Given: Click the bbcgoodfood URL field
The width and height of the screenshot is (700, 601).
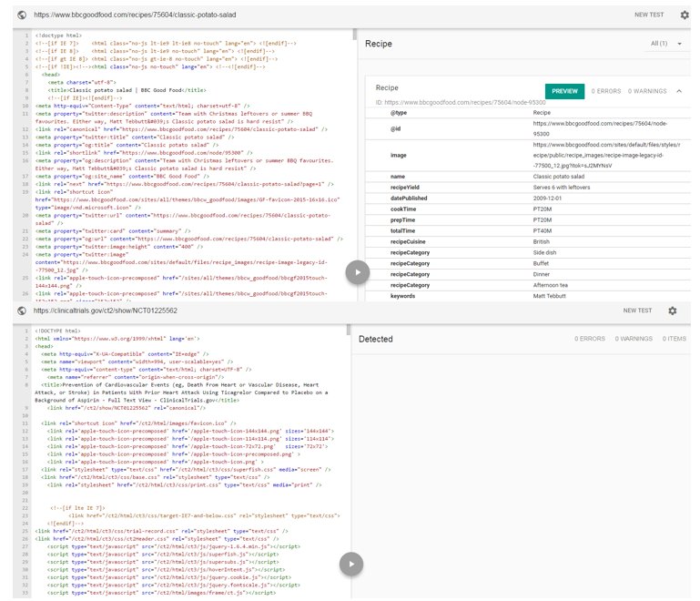Looking at the screenshot, I should [x=135, y=15].
